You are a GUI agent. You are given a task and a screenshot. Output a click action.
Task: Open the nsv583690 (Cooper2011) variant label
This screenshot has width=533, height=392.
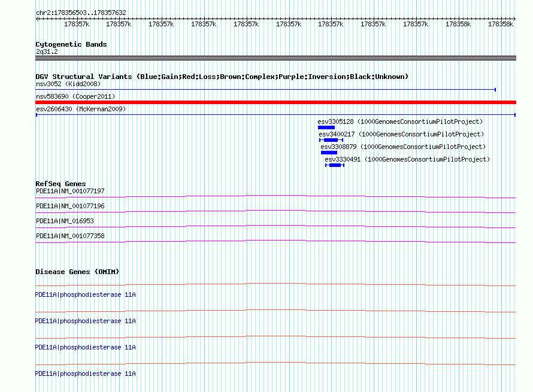click(x=75, y=96)
